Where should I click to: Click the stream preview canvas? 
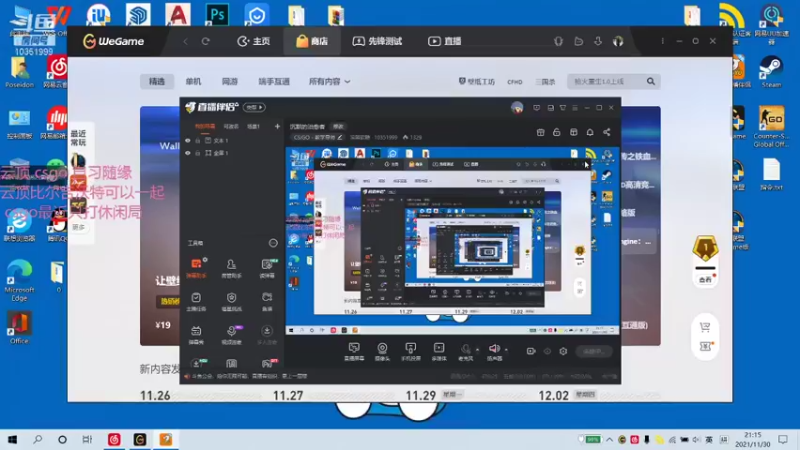click(x=453, y=241)
